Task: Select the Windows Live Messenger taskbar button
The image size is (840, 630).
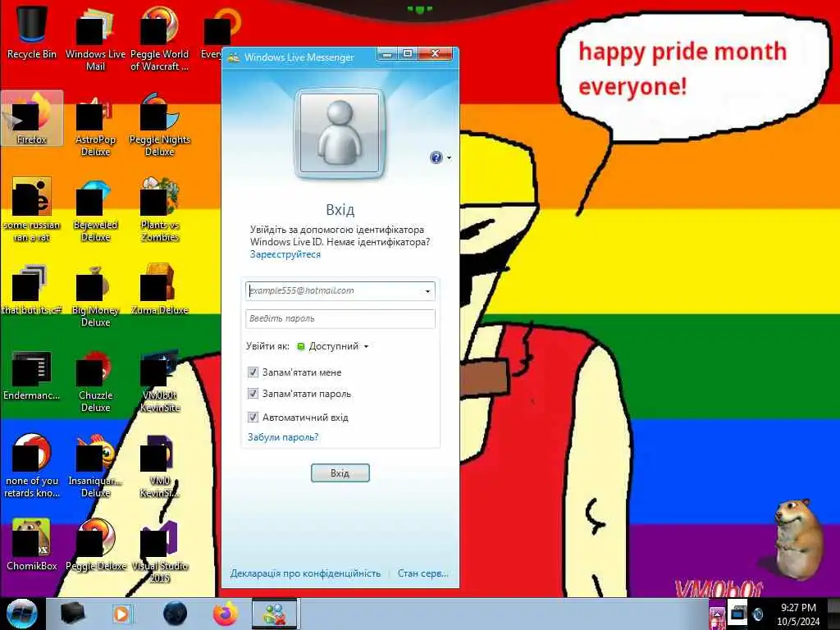Action: tap(274, 614)
